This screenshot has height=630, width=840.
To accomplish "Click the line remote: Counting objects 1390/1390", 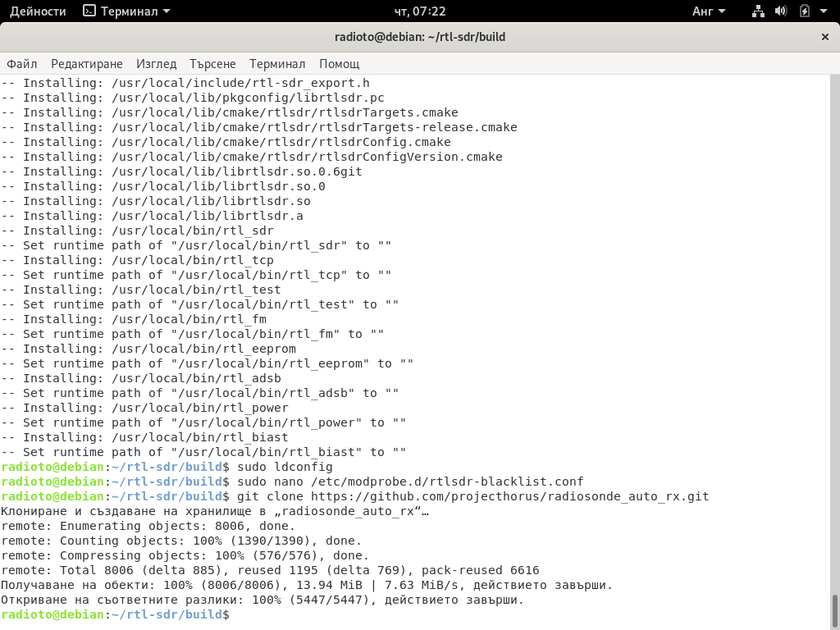I will click(x=181, y=541).
